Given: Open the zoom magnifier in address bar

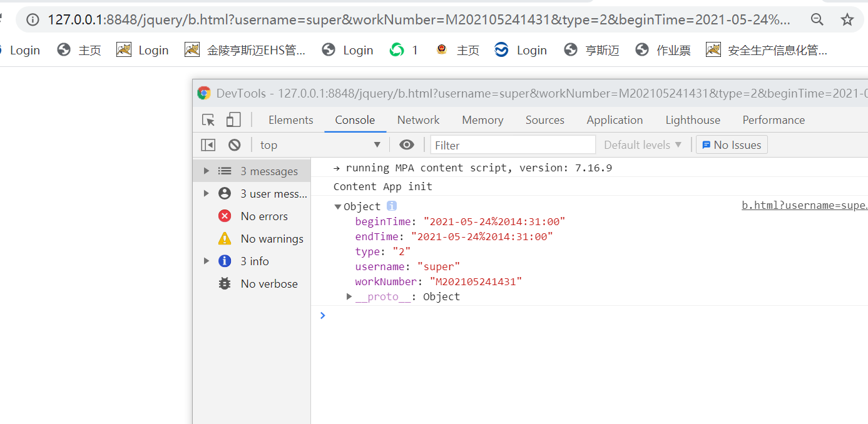Looking at the screenshot, I should [x=817, y=19].
